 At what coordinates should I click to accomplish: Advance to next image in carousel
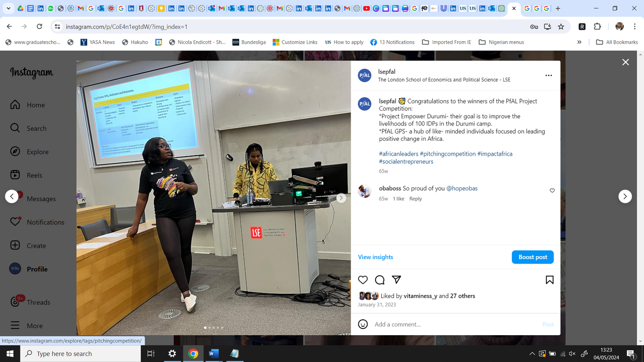(x=341, y=198)
